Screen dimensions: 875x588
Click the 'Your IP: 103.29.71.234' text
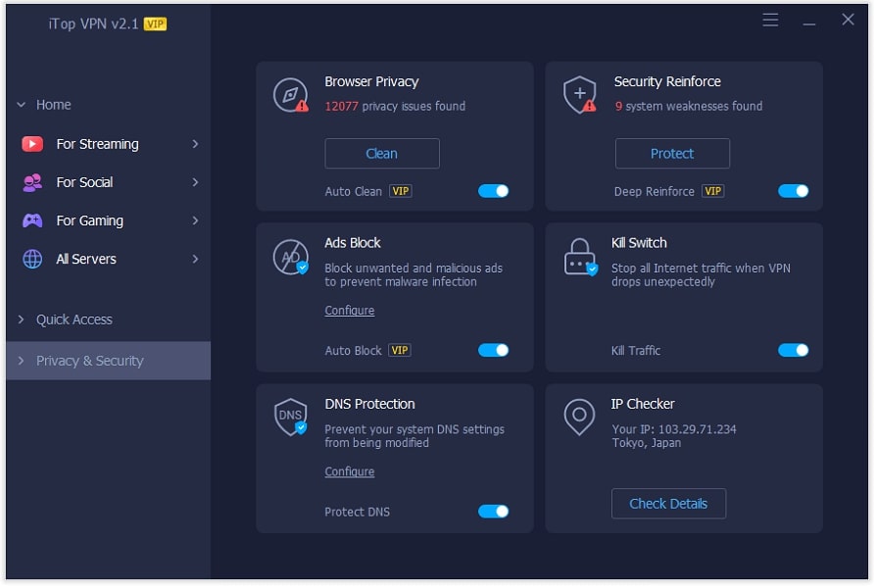(674, 429)
